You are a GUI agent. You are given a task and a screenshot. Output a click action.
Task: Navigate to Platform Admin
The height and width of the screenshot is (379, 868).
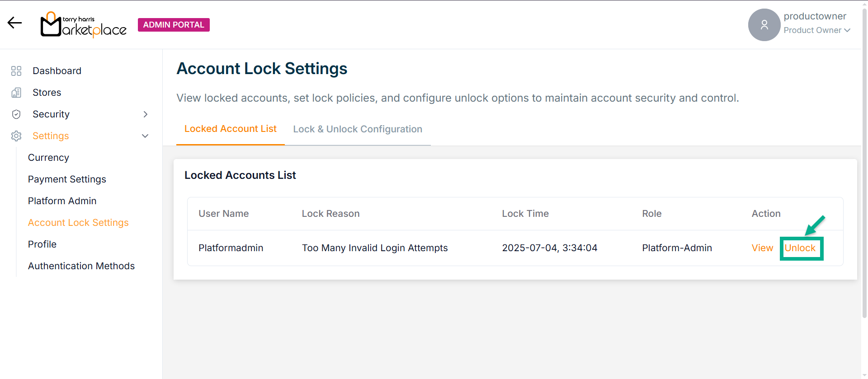62,201
